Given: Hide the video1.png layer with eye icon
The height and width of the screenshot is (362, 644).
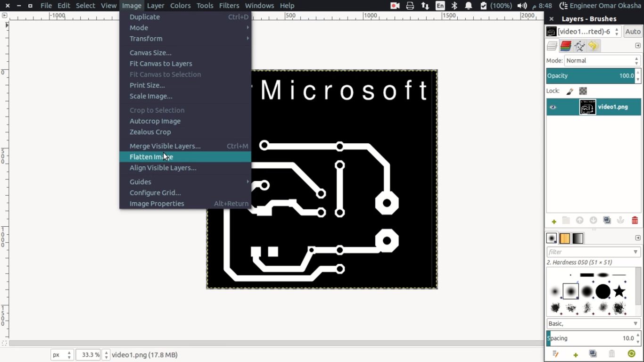Looking at the screenshot, I should pyautogui.click(x=553, y=107).
